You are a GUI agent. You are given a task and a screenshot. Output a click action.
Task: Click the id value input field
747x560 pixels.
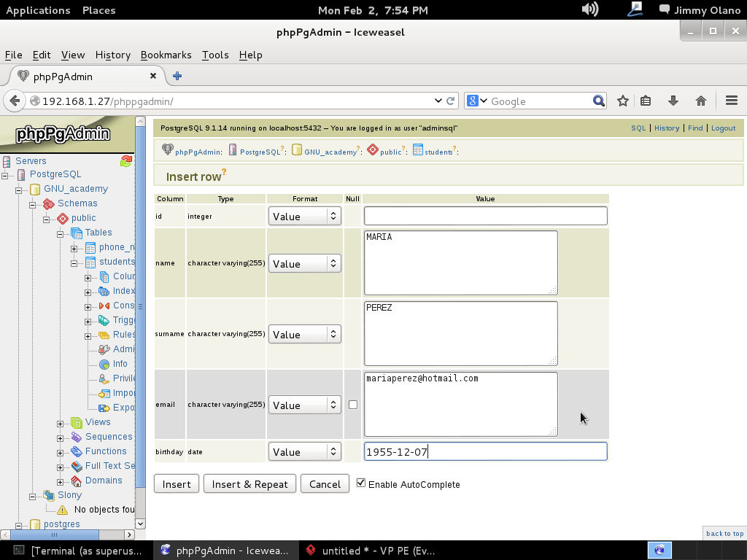pos(485,216)
